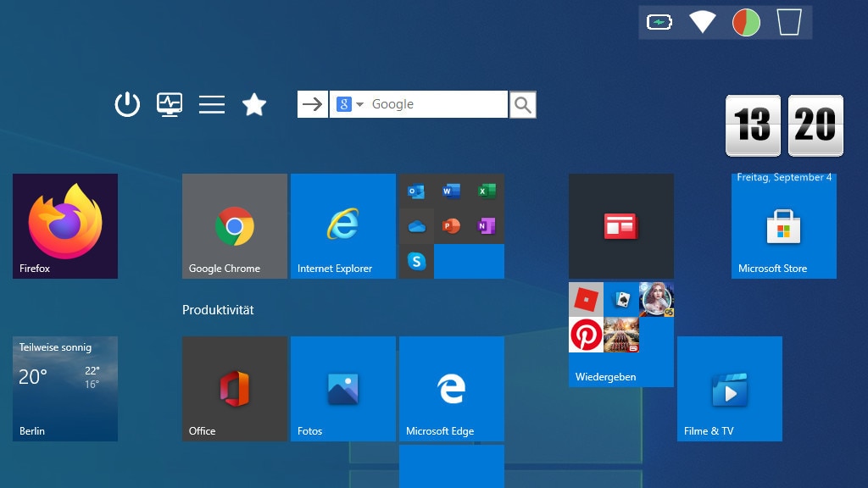Open the Microsoft Store tile

click(x=784, y=225)
